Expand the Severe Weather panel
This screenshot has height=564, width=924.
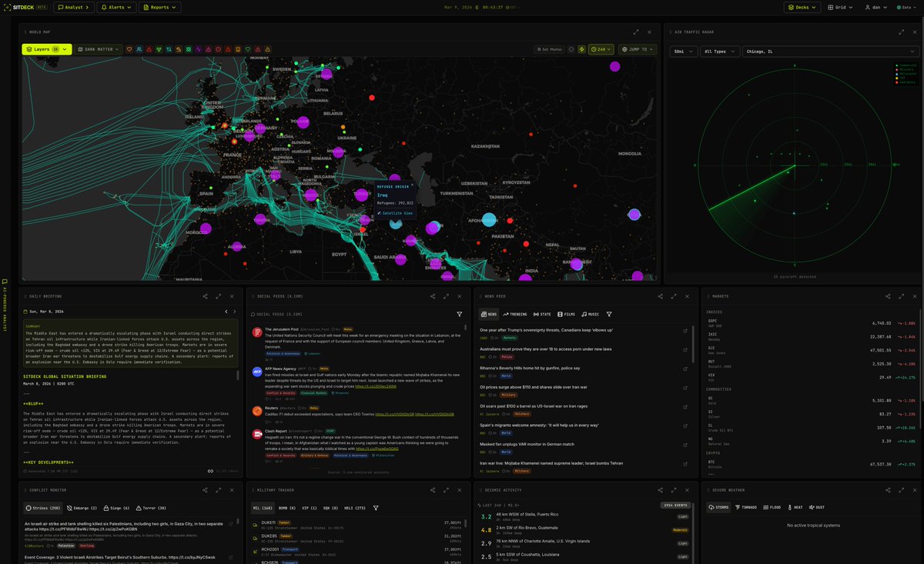pyautogui.click(x=902, y=489)
